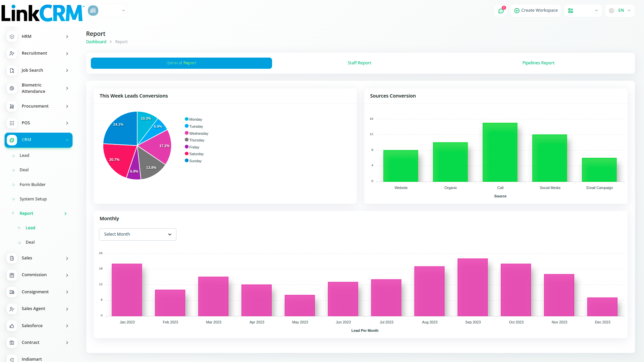Toggle Monday in pie chart legend

195,119
